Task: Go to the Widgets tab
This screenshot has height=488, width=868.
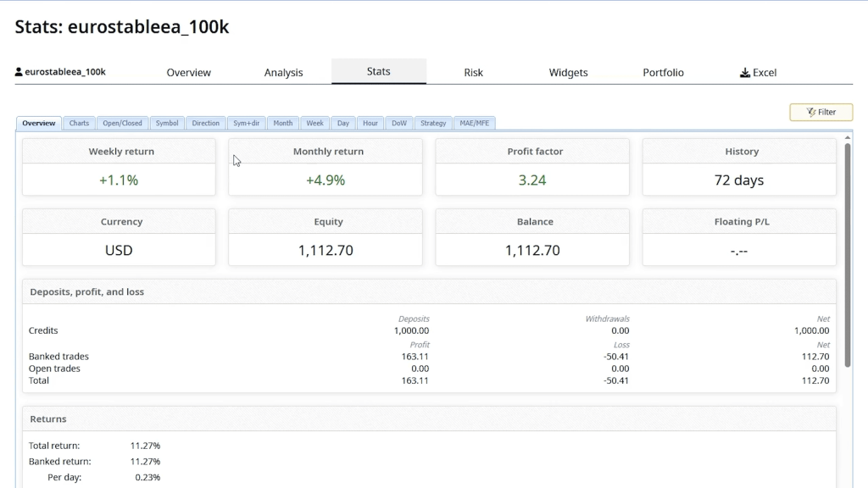Action: [568, 73]
